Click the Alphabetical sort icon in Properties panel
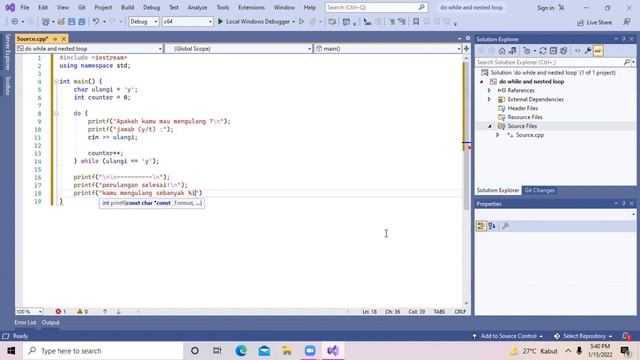 click(x=492, y=226)
